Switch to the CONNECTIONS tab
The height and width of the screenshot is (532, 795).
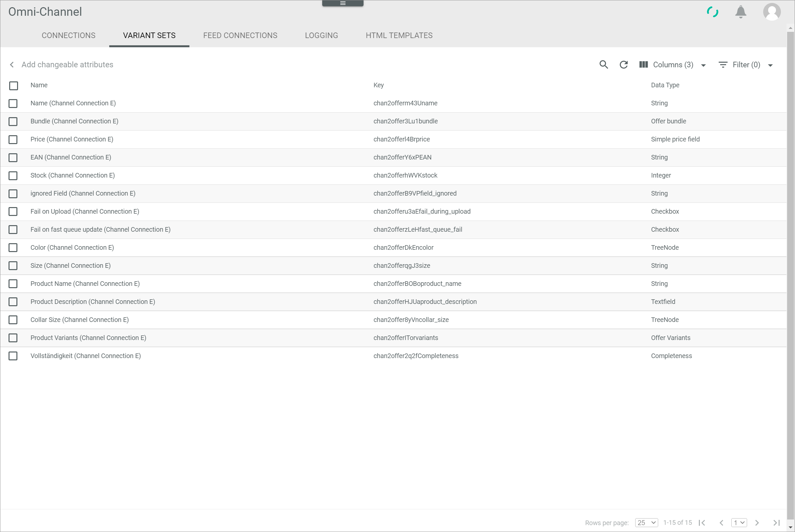point(69,35)
